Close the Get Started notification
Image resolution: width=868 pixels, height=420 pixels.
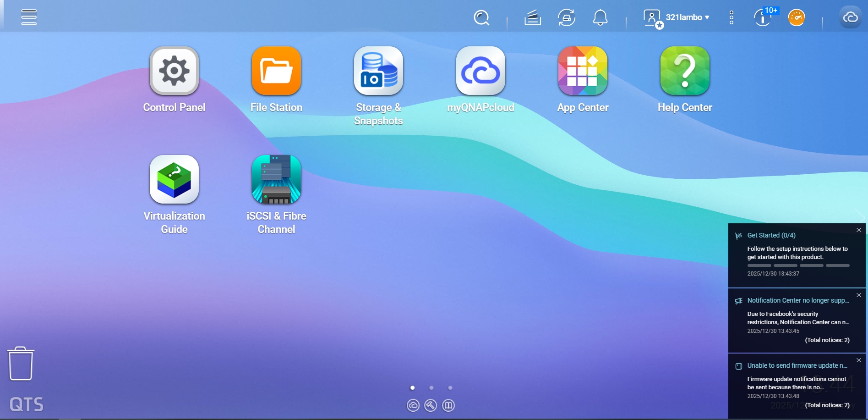(x=859, y=230)
